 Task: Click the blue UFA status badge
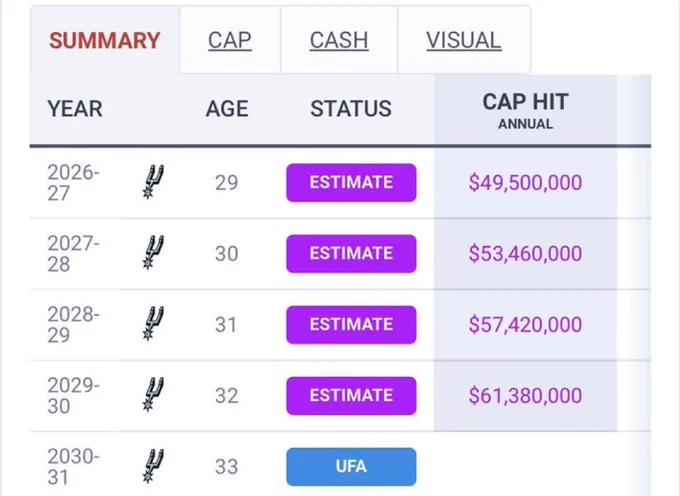click(351, 467)
